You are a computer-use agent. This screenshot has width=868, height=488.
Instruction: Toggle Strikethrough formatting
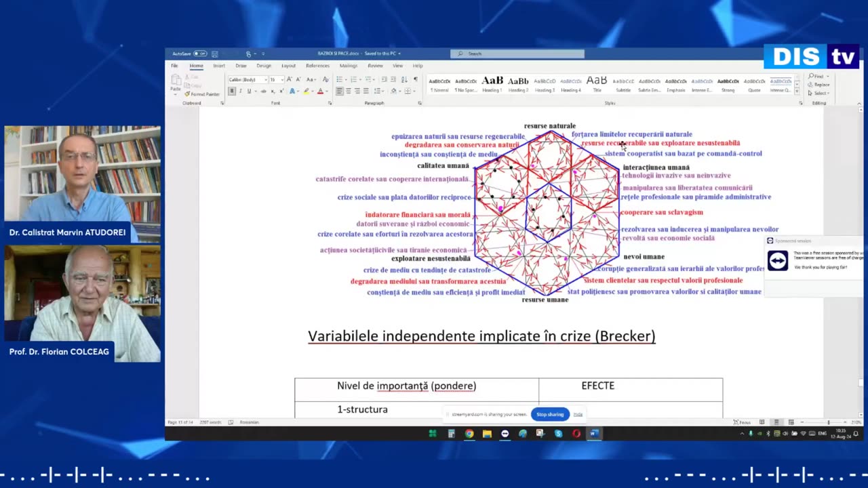263,91
